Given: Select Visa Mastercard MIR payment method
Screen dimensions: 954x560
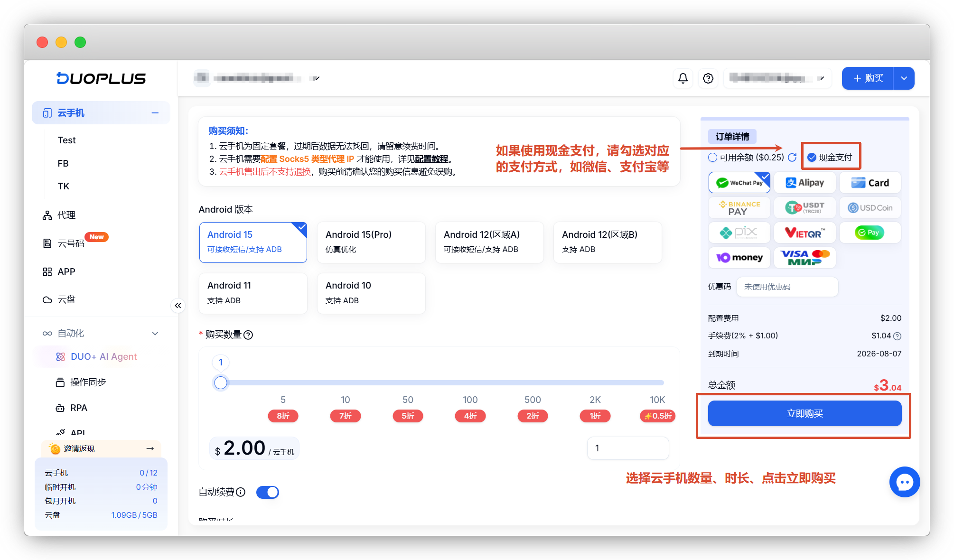Looking at the screenshot, I should point(805,258).
